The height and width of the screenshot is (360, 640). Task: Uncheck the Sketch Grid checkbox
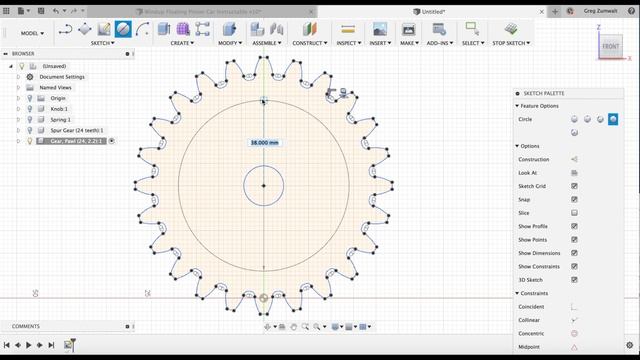coord(574,186)
